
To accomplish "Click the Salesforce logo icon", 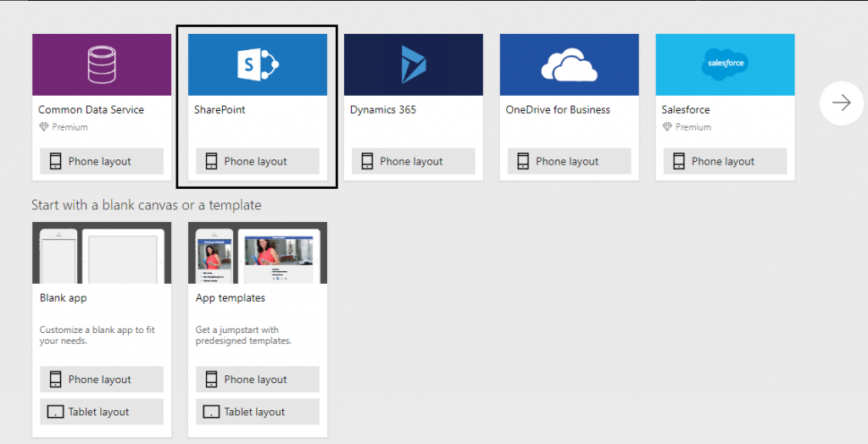I will coord(726,64).
